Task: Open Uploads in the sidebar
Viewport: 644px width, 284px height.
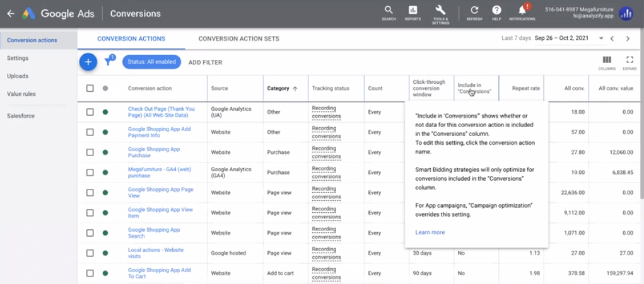Action: point(18,76)
